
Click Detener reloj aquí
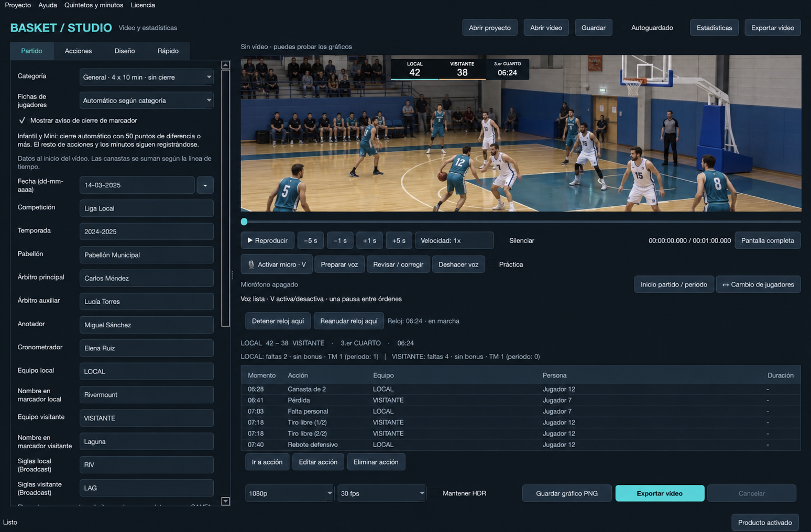click(x=278, y=321)
